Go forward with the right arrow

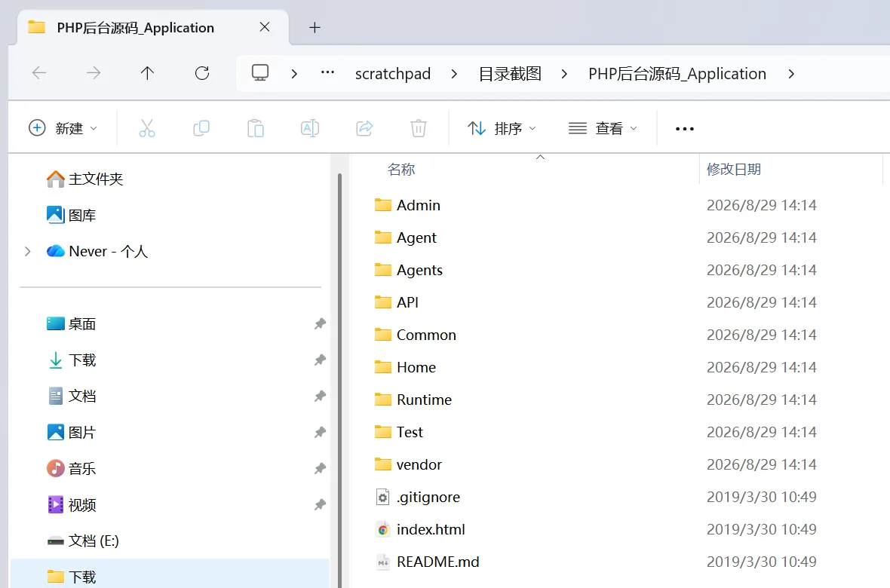[93, 72]
